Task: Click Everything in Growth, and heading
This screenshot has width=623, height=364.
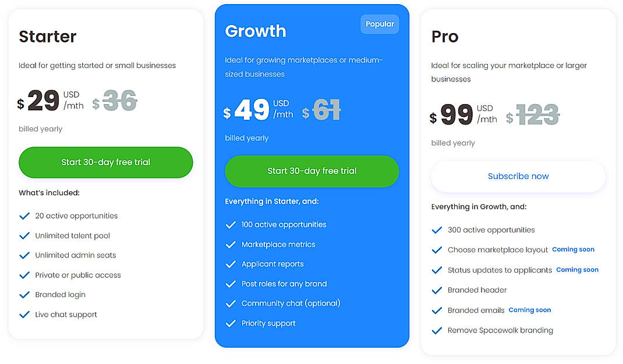Action: [x=477, y=206]
